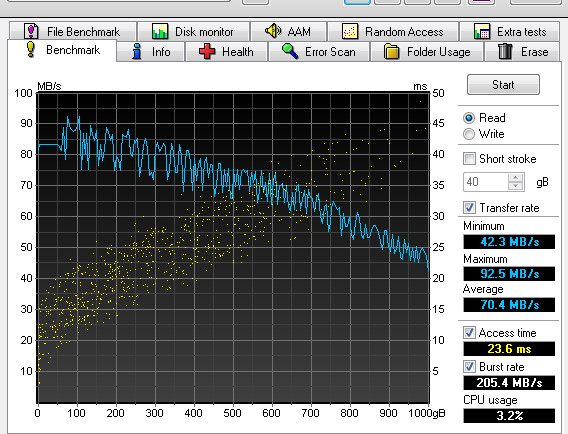Toggle the Access time checkbox
Image resolution: width=568 pixels, height=434 pixels.
click(469, 333)
